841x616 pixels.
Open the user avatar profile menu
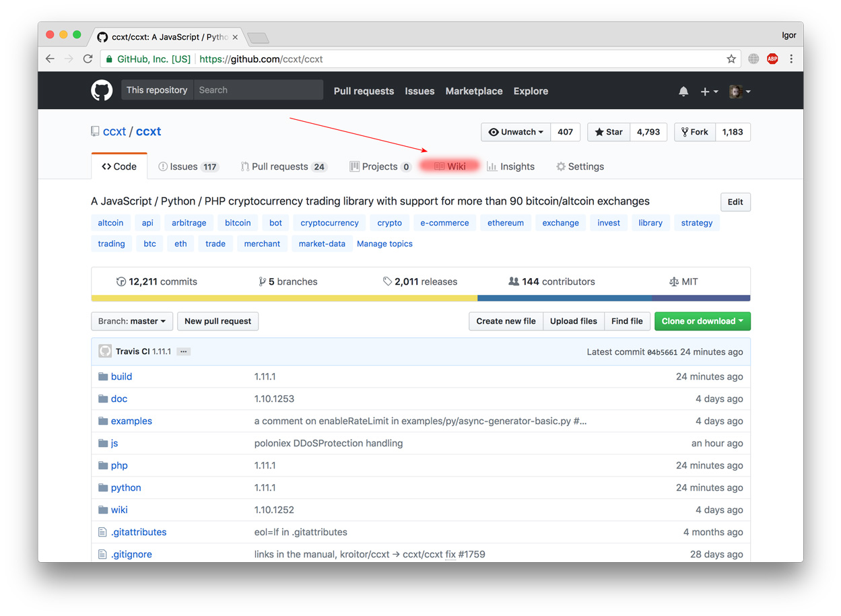click(740, 91)
